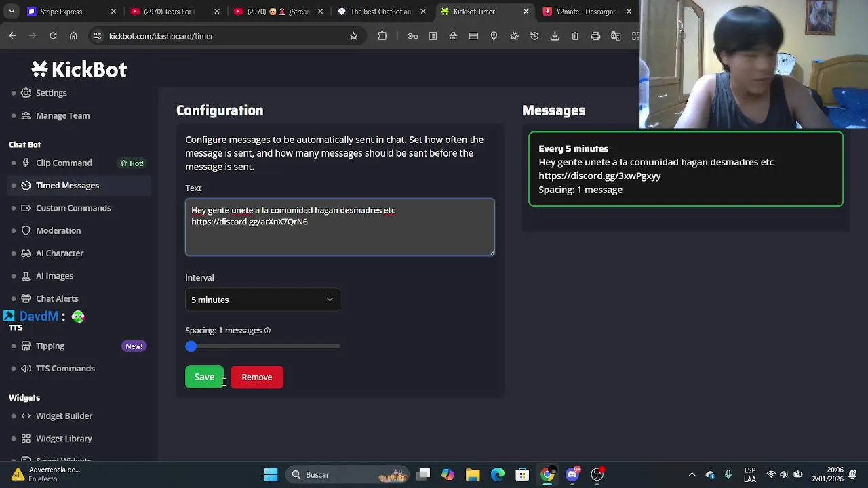This screenshot has height=488, width=868.
Task: Save the timed message
Action: tap(204, 377)
